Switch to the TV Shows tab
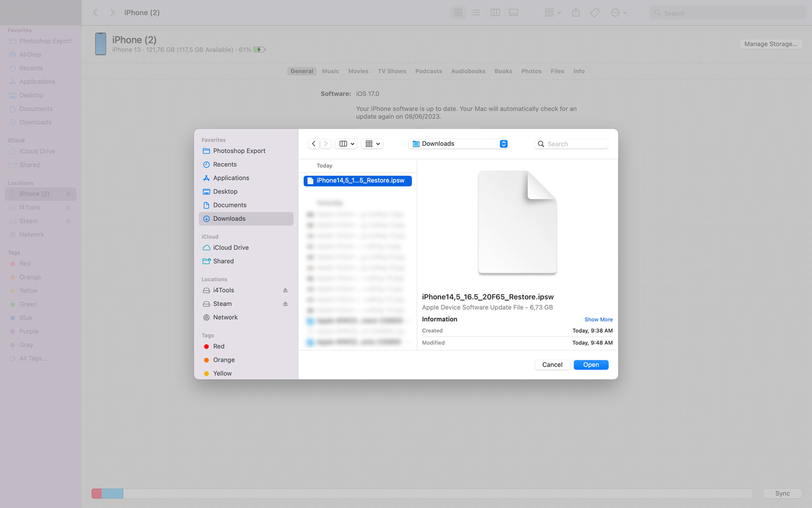812x508 pixels. [x=392, y=71]
